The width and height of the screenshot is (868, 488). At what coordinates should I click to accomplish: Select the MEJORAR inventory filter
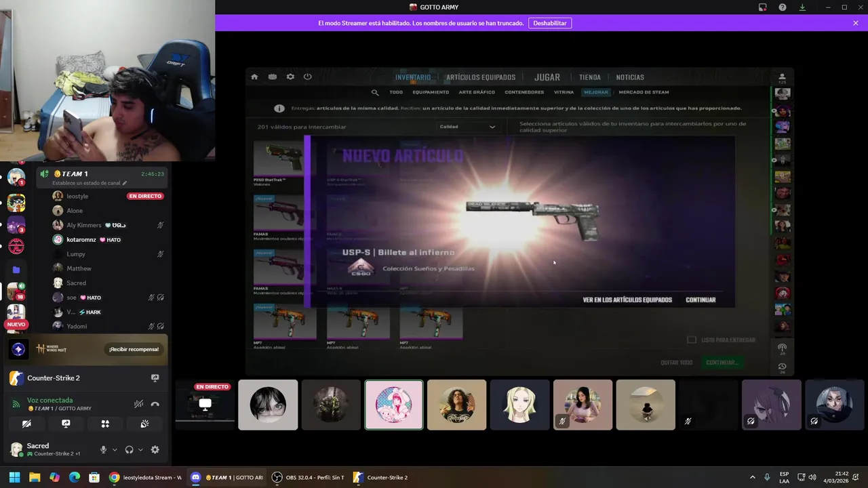click(x=596, y=92)
